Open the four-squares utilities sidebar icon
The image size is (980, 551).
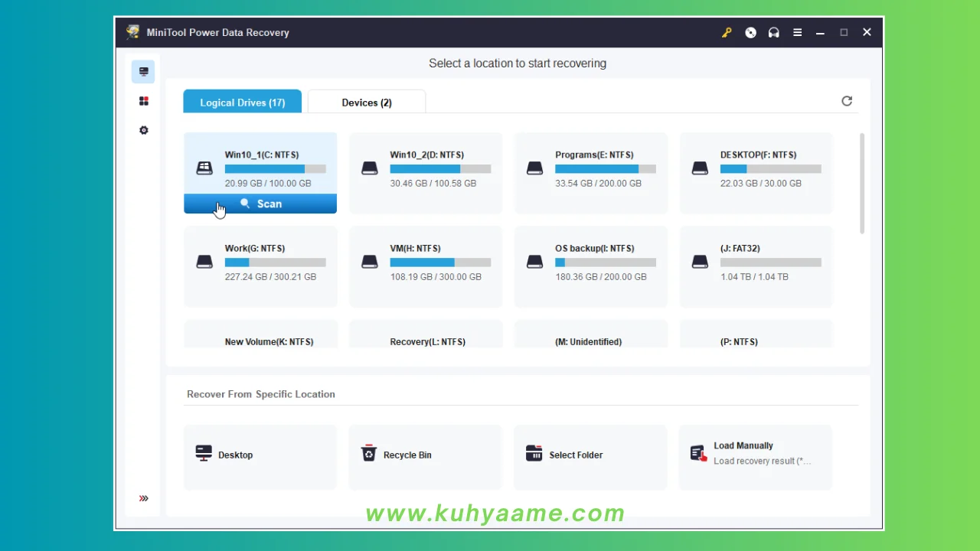tap(143, 101)
